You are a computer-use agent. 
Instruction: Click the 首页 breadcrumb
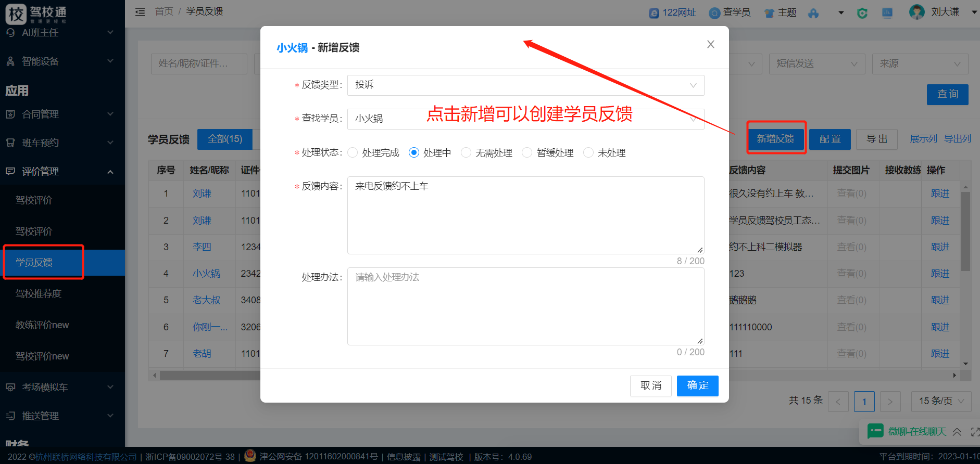tap(164, 11)
